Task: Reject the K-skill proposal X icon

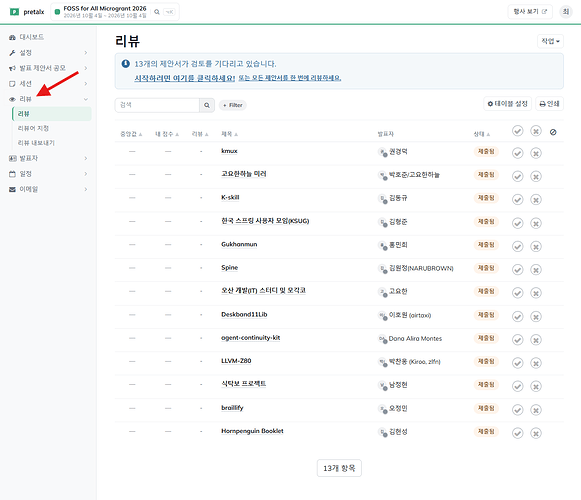Action: pos(536,199)
